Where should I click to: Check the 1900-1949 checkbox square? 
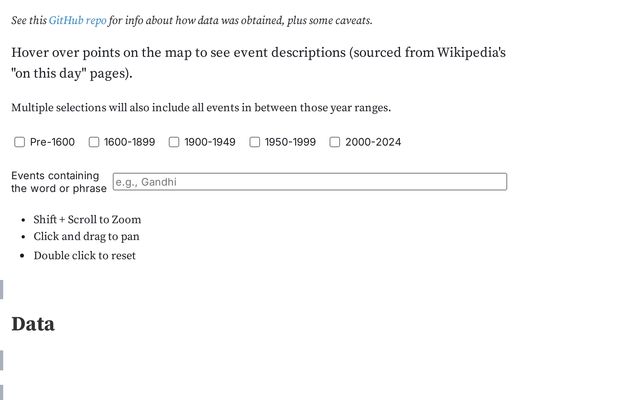point(174,142)
